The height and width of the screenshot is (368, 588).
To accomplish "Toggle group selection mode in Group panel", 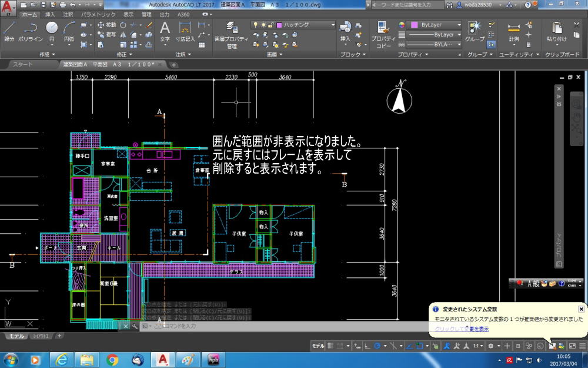I will 491,45.
